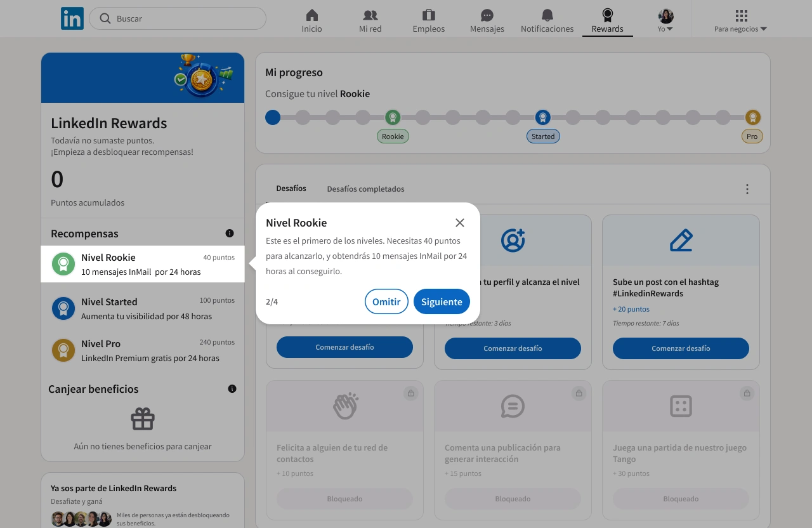Select the Rewards navigation item
The image size is (812, 528).
607,21
